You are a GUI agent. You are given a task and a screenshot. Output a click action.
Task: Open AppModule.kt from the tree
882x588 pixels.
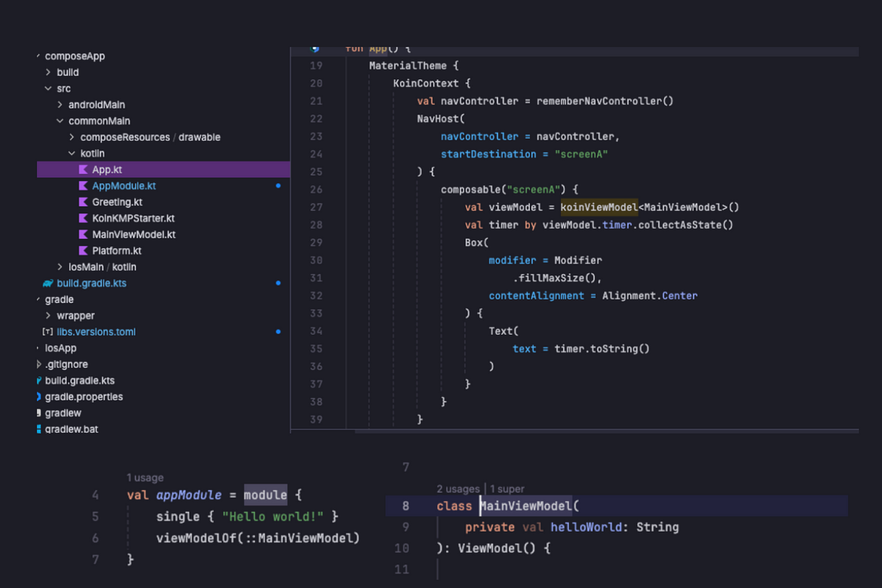[x=123, y=186]
